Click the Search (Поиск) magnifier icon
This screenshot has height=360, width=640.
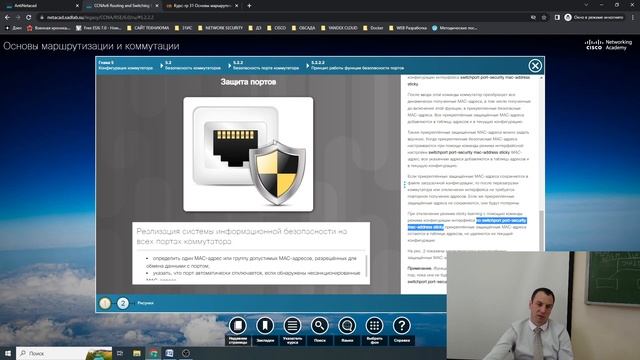[x=320, y=326]
